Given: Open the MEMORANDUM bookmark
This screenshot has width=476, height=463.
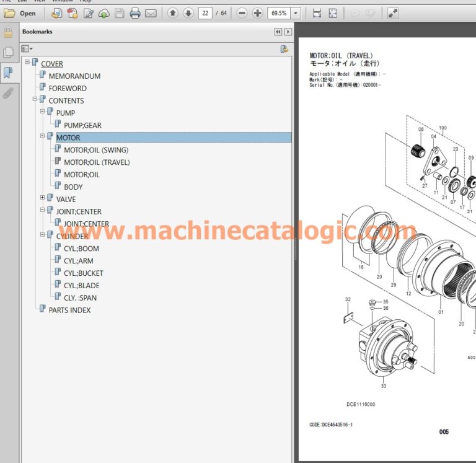Looking at the screenshot, I should point(74,76).
